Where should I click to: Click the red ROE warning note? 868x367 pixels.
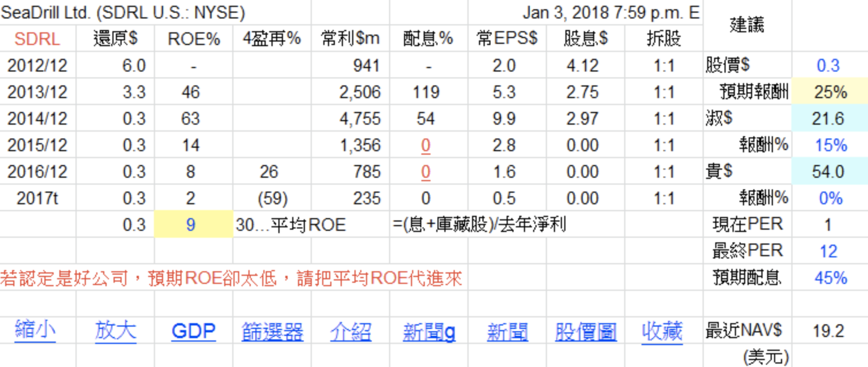[x=231, y=279]
